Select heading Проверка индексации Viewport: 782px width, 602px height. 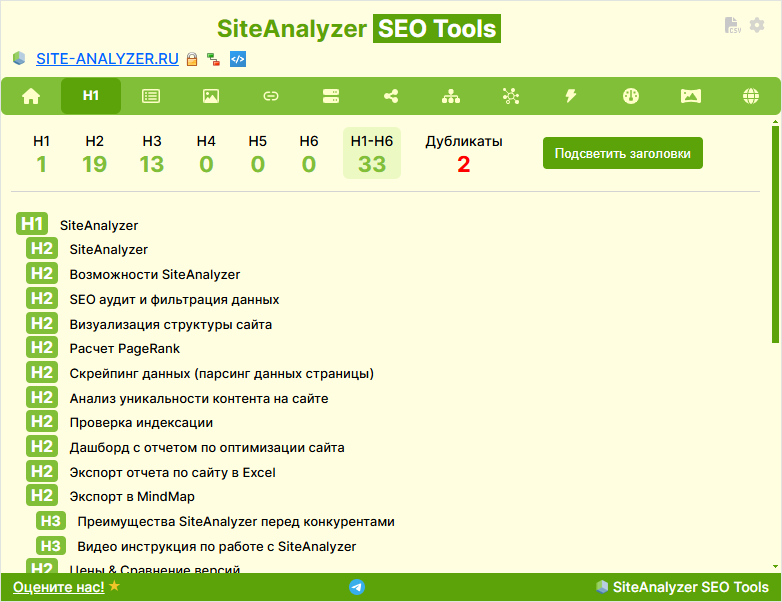pyautogui.click(x=141, y=422)
